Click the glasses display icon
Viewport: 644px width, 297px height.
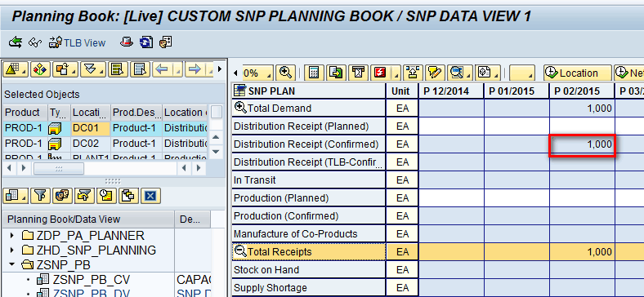pos(35,42)
